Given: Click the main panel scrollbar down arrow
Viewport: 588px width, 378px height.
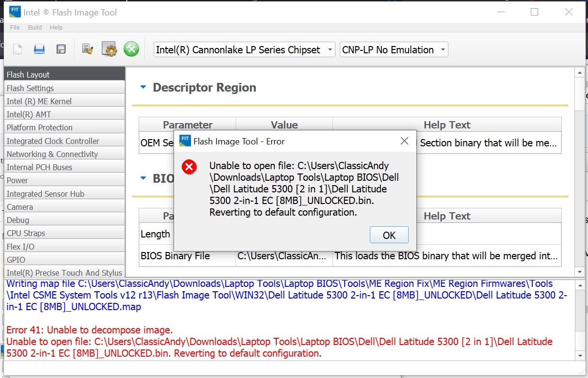Looking at the screenshot, I should click(x=579, y=272).
